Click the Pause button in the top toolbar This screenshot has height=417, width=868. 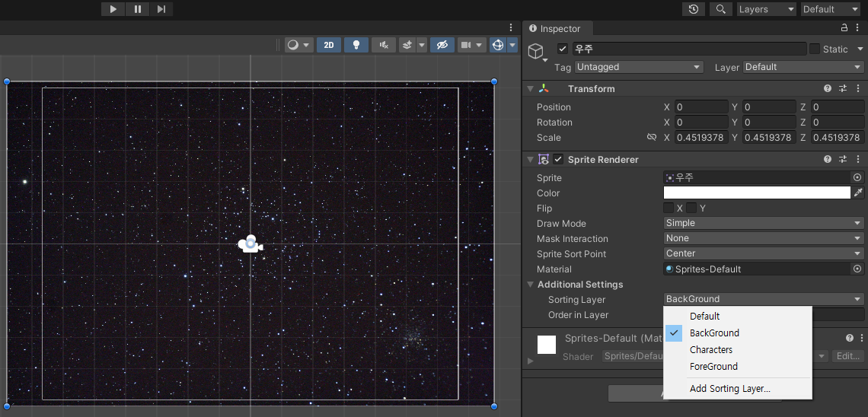(x=137, y=9)
